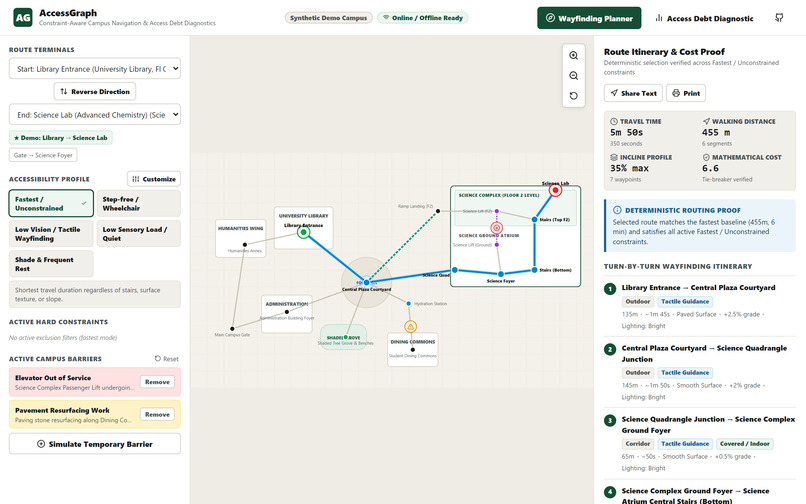
Task: Zoom out on the campus map
Action: coord(574,76)
